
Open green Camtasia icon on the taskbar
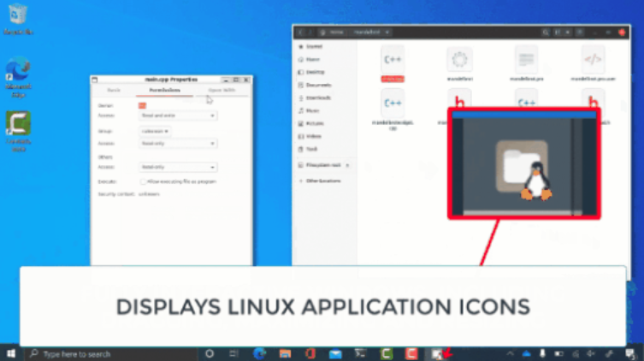[386, 353]
